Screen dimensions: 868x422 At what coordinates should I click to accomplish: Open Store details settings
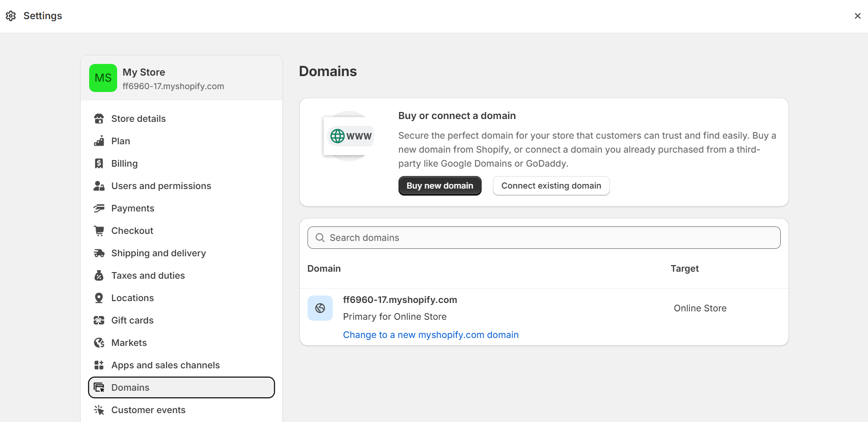click(182, 119)
